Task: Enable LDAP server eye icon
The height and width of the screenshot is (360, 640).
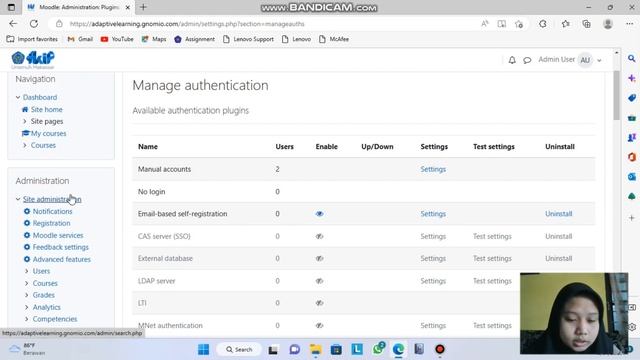Action: [319, 281]
